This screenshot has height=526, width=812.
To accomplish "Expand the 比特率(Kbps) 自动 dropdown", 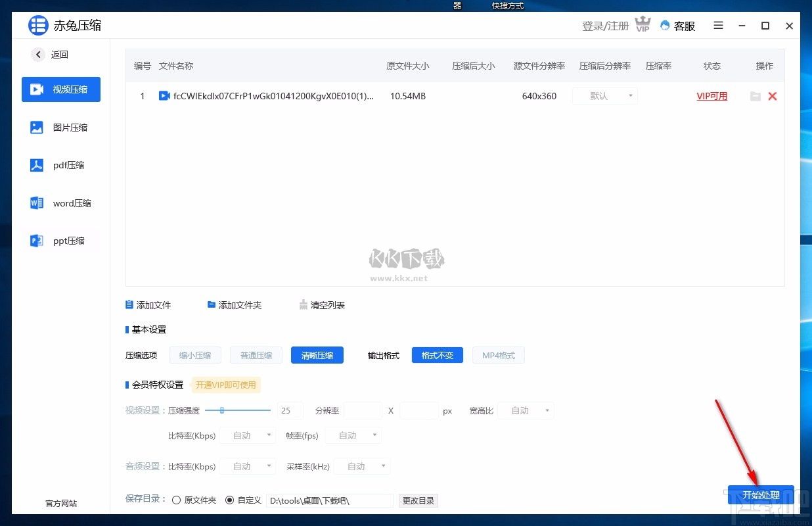I will [x=247, y=435].
